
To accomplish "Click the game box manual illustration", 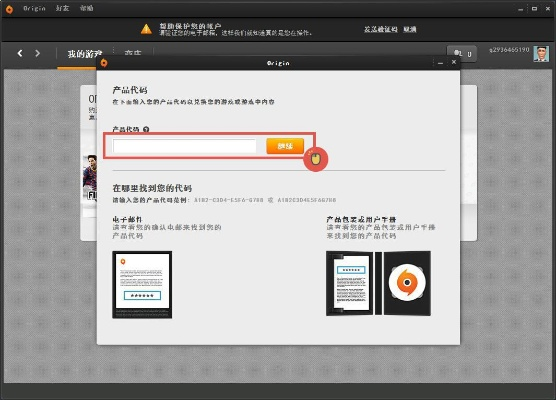I will click(379, 283).
